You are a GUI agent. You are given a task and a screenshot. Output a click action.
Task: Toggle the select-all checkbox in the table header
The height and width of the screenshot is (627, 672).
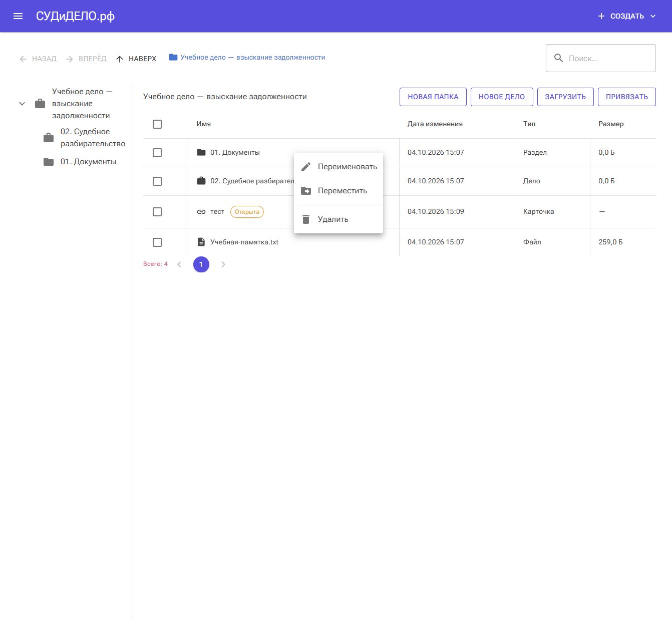tap(157, 124)
